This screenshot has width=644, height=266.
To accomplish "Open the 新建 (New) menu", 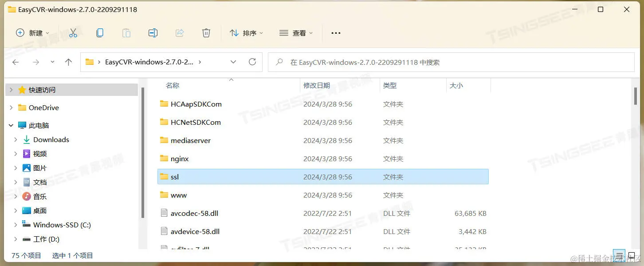I will pos(33,33).
